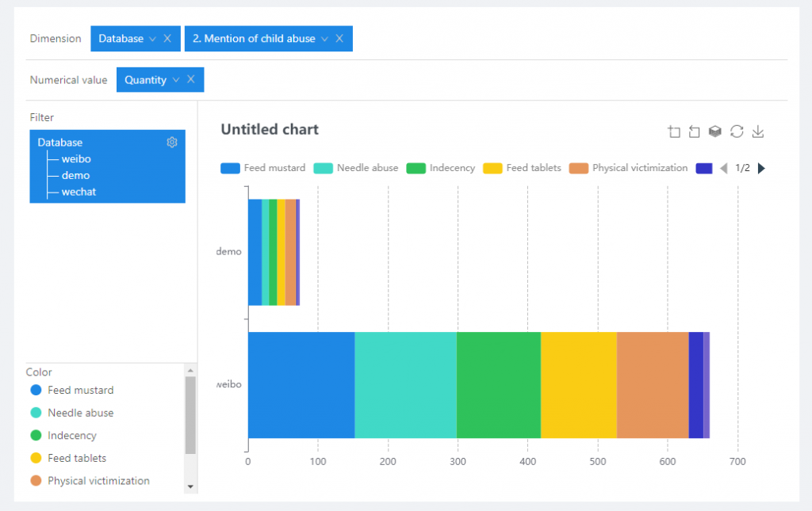This screenshot has height=511, width=812.
Task: Toggle Indecency legend series visibility
Action: click(x=441, y=168)
